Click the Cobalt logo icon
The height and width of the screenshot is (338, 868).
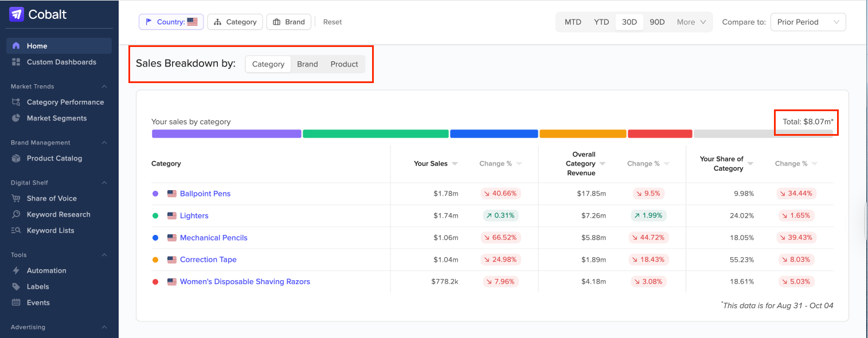(16, 14)
